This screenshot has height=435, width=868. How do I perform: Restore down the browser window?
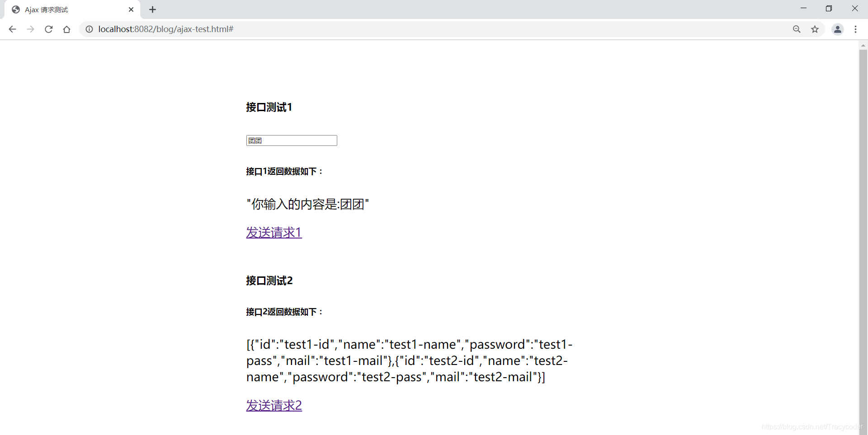829,9
